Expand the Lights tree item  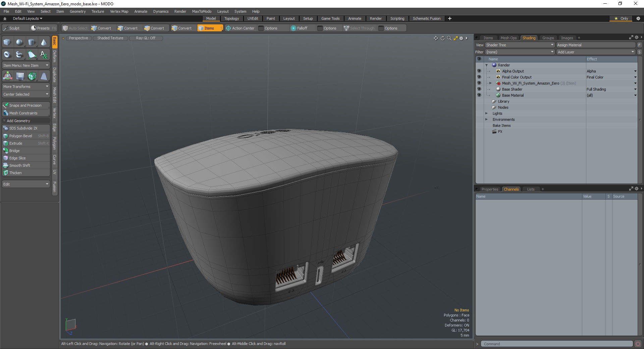[486, 113]
